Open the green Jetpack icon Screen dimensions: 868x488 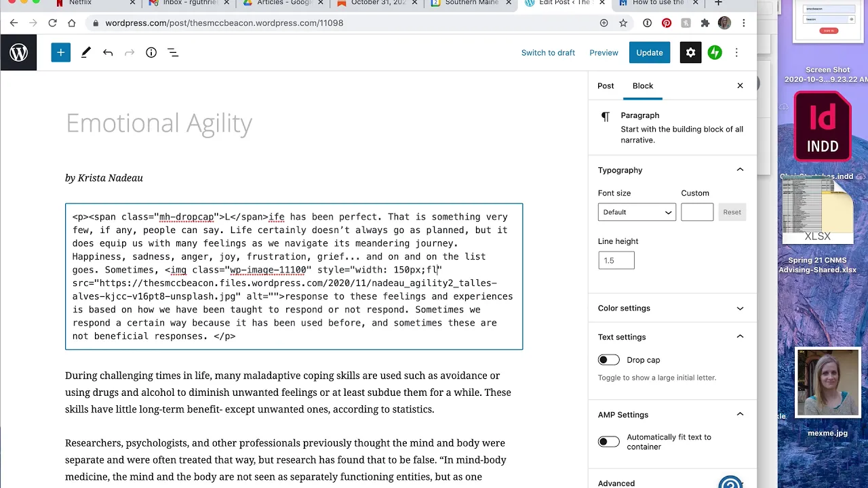[x=715, y=52]
